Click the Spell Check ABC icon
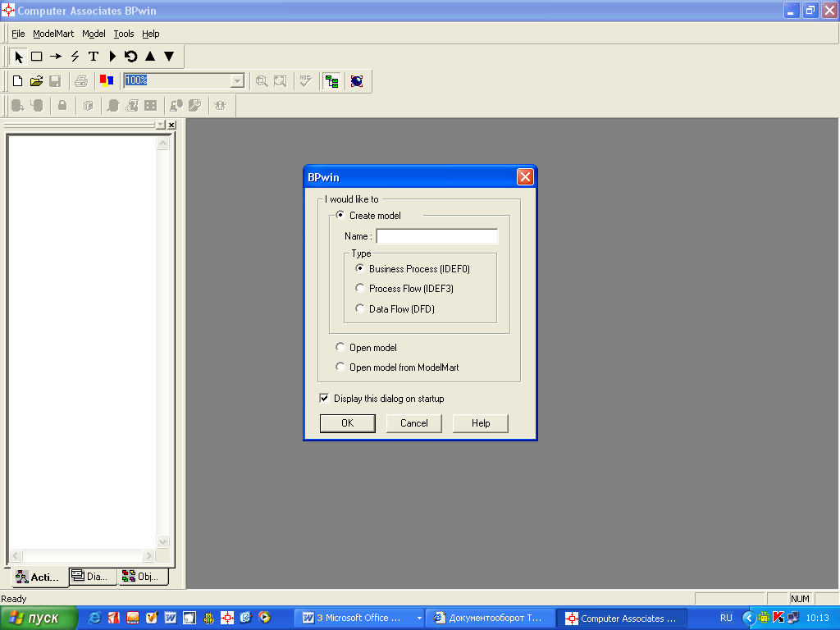 (306, 81)
